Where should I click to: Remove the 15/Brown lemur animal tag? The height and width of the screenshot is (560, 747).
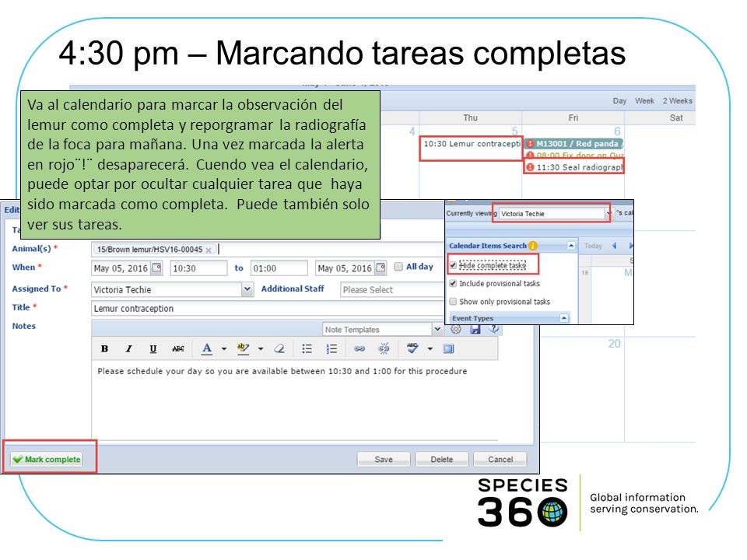(209, 250)
